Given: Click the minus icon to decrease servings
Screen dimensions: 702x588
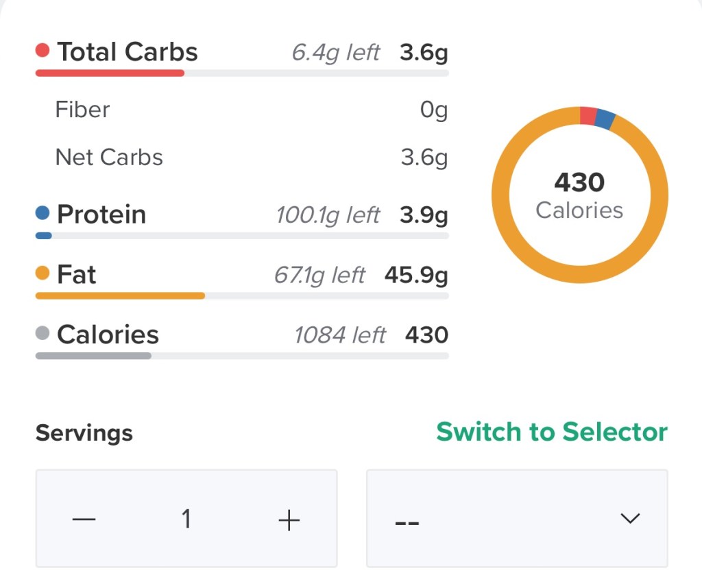Looking at the screenshot, I should point(84,519).
